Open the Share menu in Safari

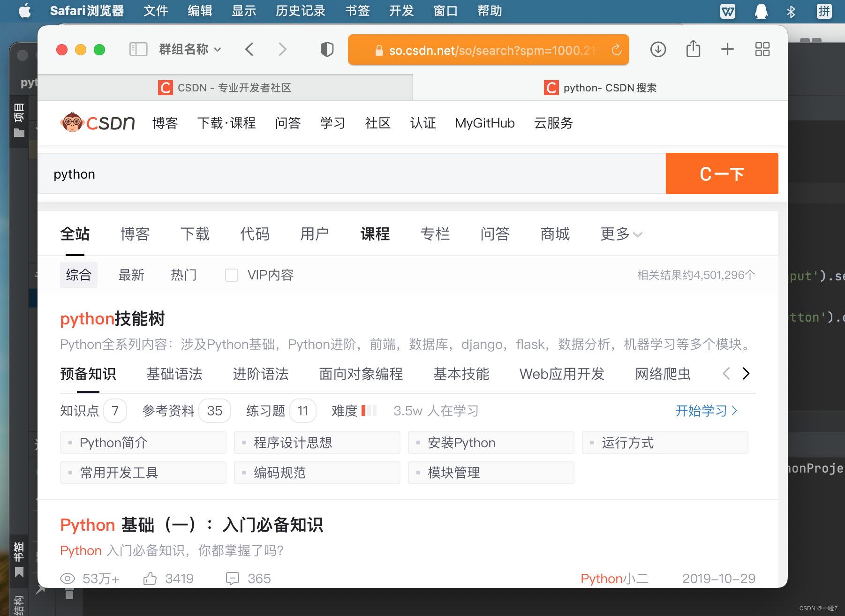(693, 49)
